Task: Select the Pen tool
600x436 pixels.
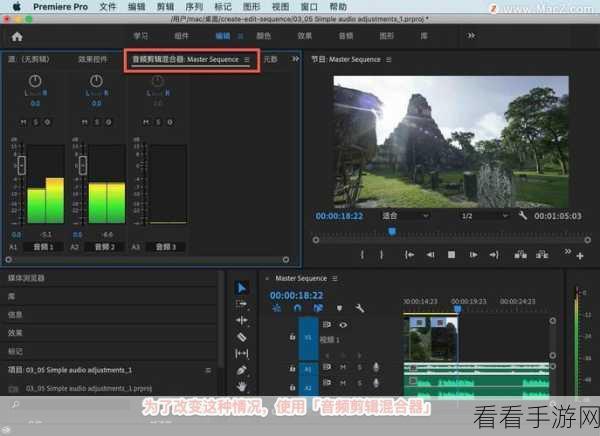Action: 241,370
